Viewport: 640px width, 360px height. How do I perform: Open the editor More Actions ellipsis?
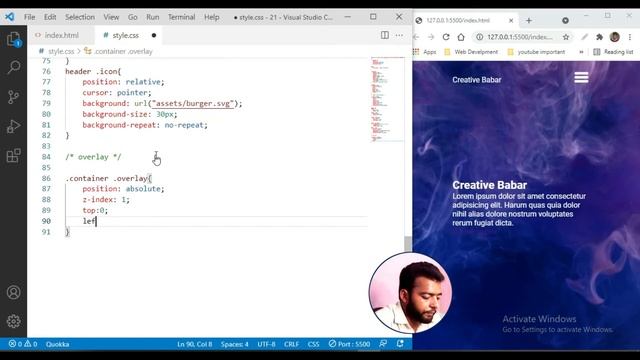[399, 36]
